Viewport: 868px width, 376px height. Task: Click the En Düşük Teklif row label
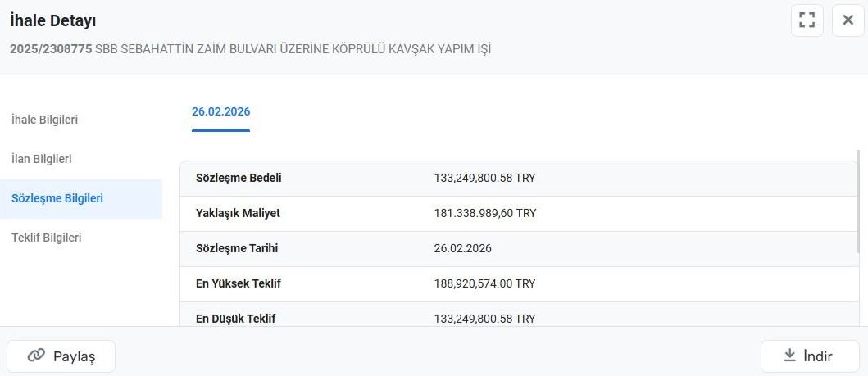click(235, 318)
